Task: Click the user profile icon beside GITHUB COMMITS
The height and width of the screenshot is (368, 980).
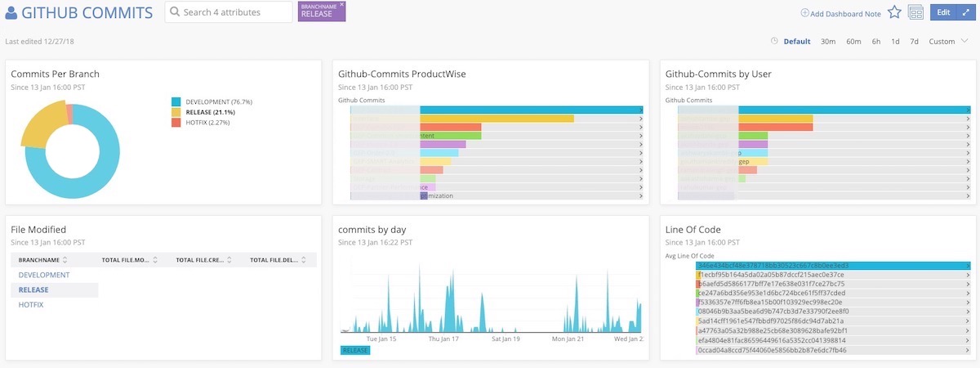Action: point(11,13)
